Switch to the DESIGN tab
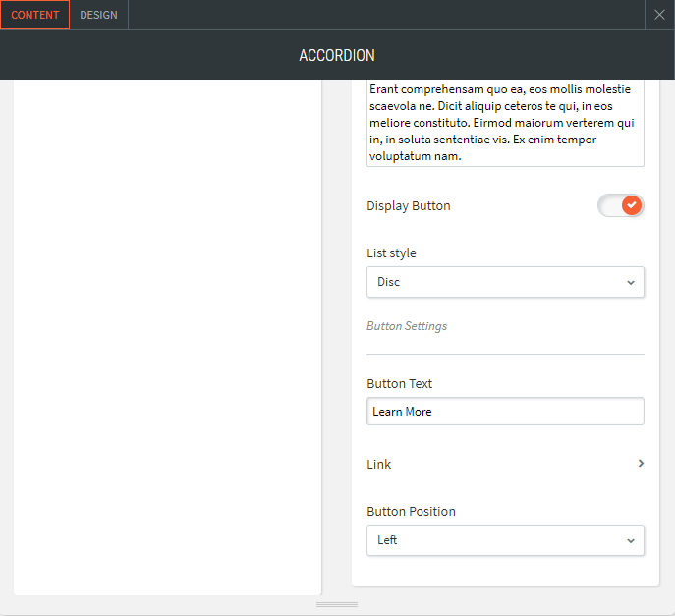675x616 pixels. coord(98,15)
